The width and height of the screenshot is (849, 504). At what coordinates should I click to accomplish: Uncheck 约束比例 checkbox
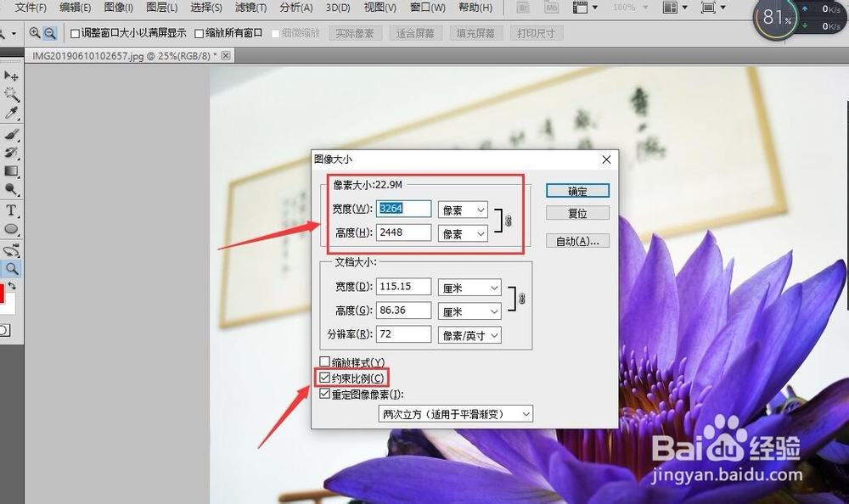tap(325, 378)
